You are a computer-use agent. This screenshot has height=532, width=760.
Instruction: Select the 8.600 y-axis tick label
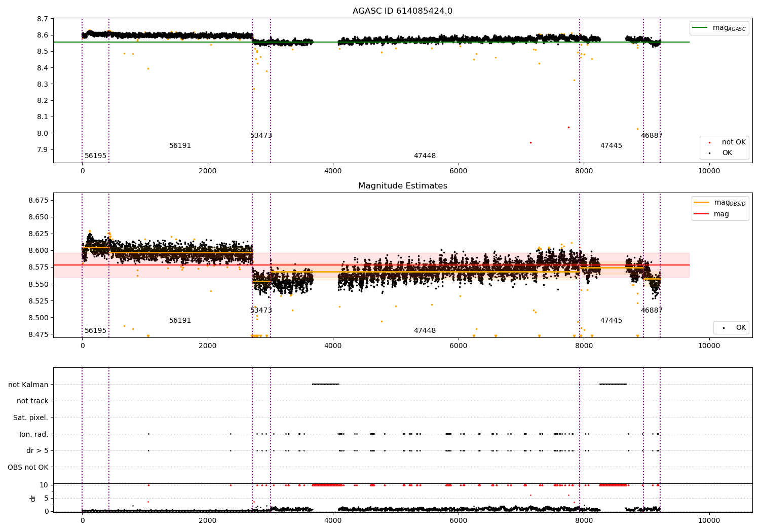point(39,250)
